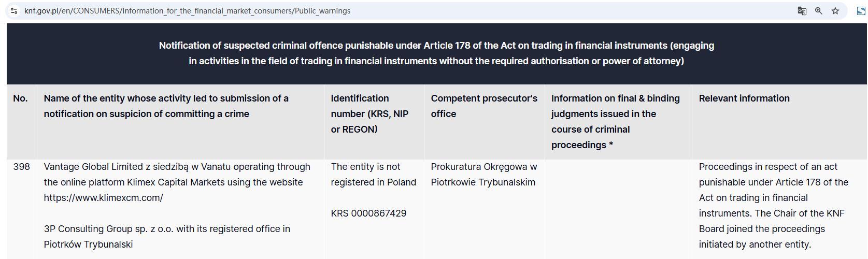Click "3P Consulting Group sp. z o.o." text
The height and width of the screenshot is (259, 868).
[109, 229]
